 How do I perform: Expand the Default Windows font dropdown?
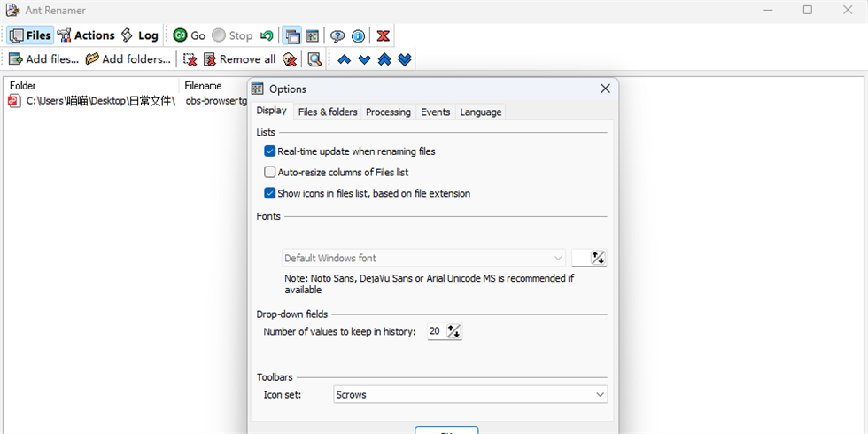click(423, 259)
